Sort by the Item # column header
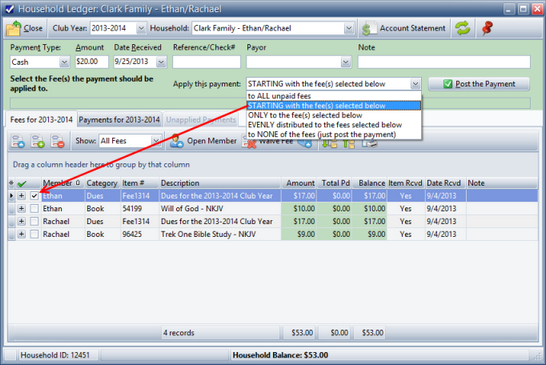This screenshot has width=546, height=365. 140,183
